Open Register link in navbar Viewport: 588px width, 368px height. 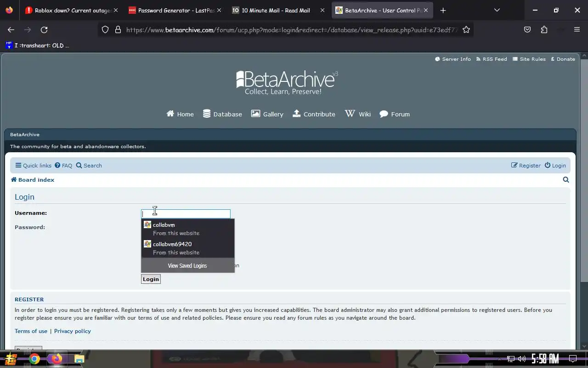point(526,166)
